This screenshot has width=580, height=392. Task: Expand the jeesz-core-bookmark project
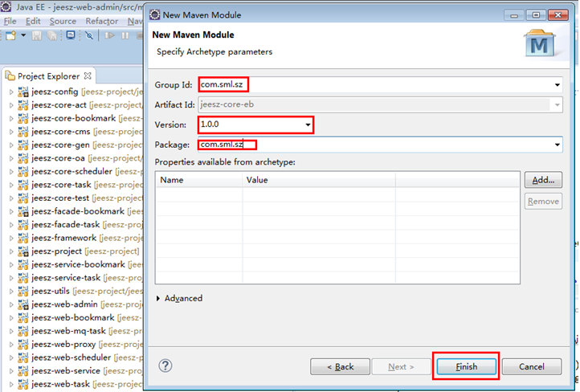click(x=11, y=118)
